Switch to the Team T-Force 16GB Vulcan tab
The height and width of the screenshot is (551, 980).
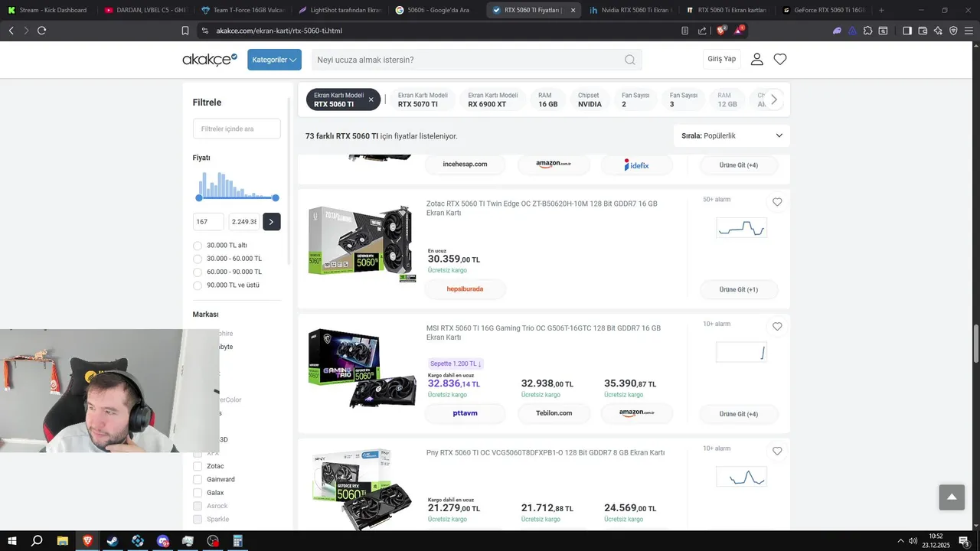pyautogui.click(x=243, y=10)
